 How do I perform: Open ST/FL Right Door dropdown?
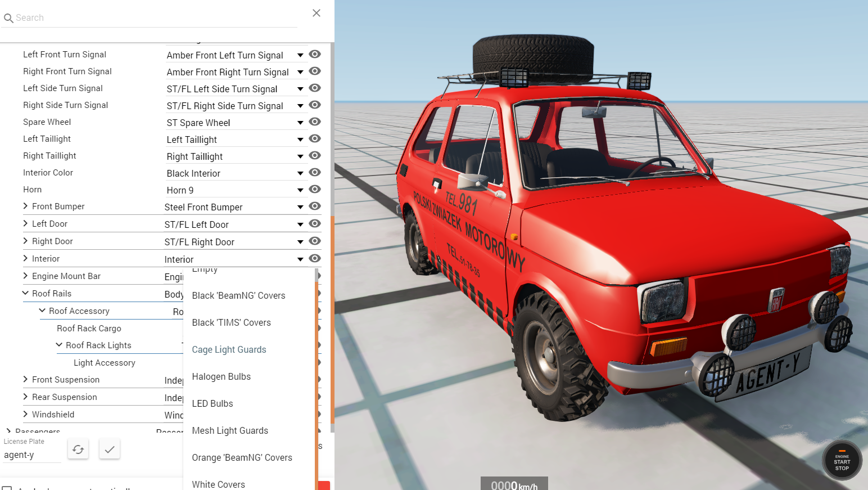click(x=234, y=242)
